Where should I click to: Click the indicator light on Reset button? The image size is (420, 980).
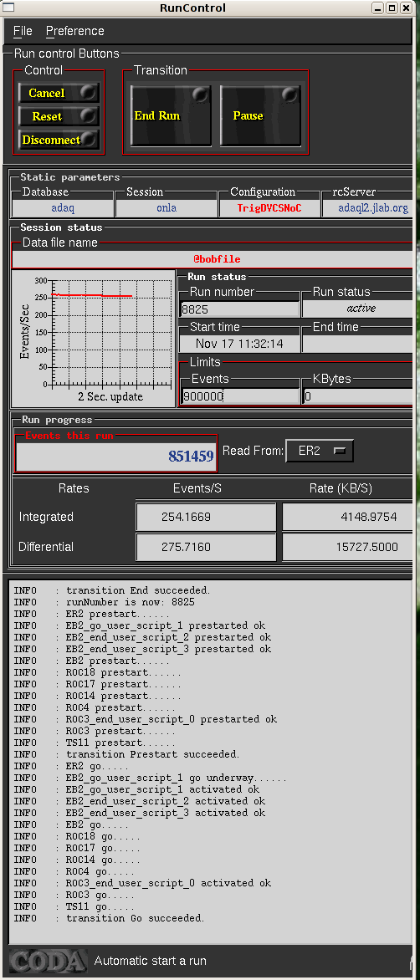pos(88,115)
